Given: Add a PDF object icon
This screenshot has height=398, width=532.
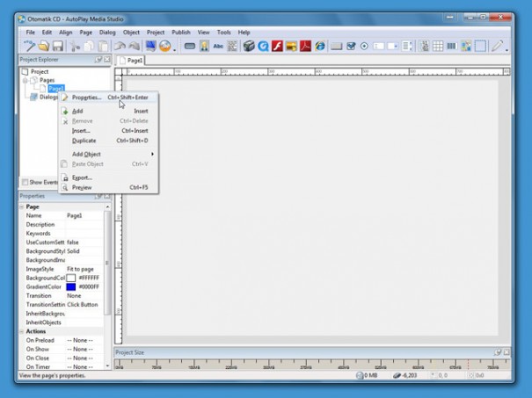Looking at the screenshot, I should click(x=305, y=46).
